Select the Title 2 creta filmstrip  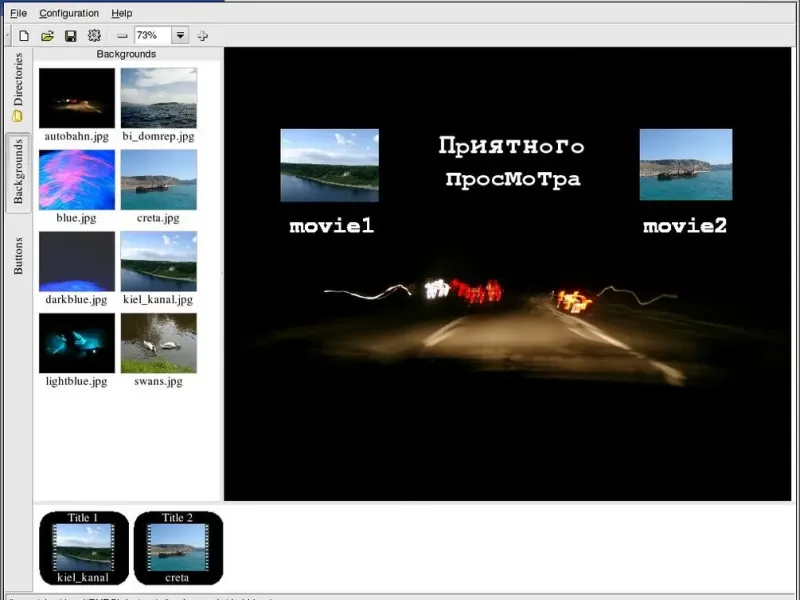(x=179, y=548)
